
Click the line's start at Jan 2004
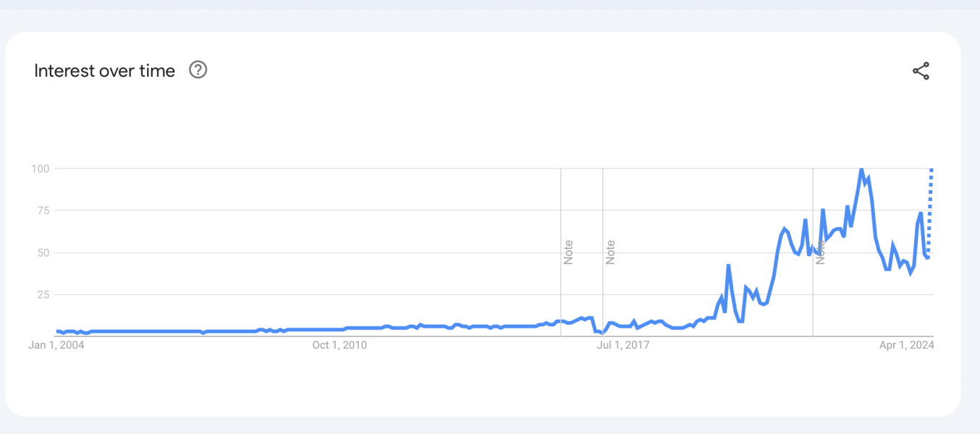[58, 331]
